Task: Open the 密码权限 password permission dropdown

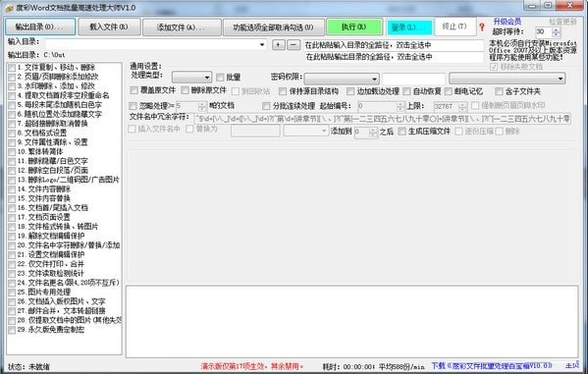Action: point(342,79)
